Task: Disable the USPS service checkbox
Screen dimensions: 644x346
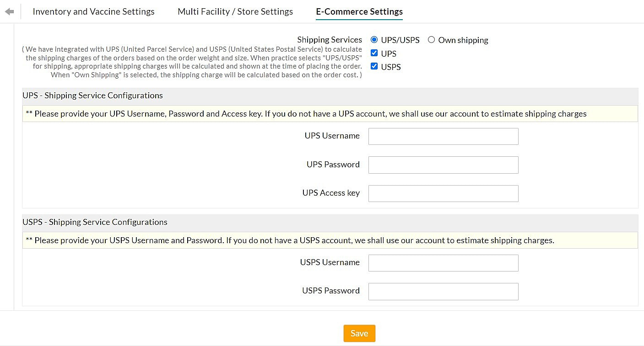Action: pos(374,66)
